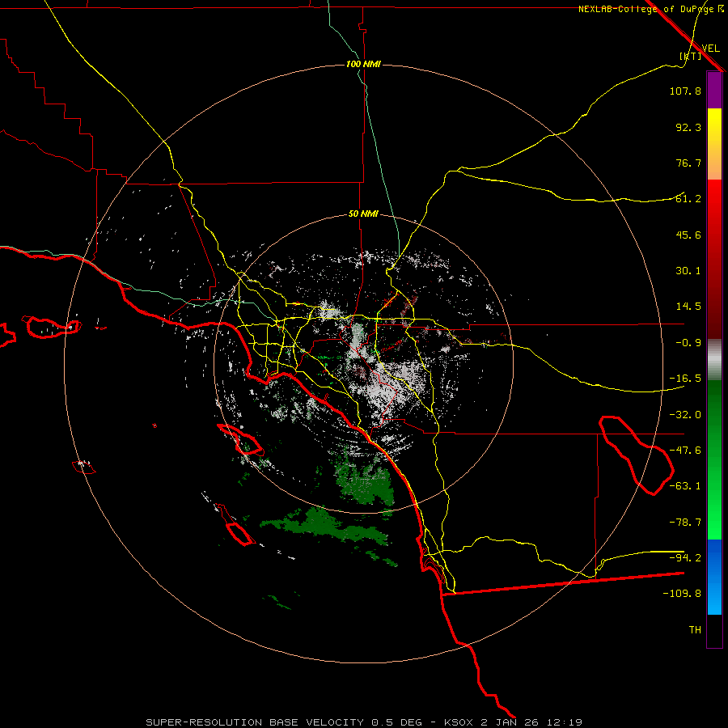This screenshot has width=728, height=728.
Task: Click the 61.2 velocity scale value
Action: pyautogui.click(x=688, y=199)
